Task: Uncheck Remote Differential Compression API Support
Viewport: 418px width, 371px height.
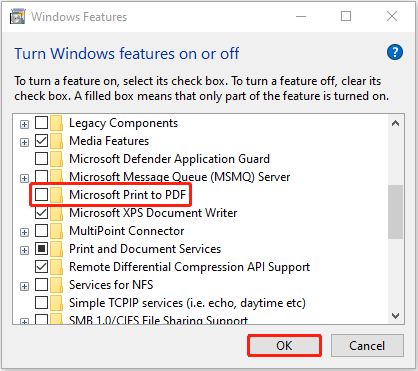Action: pos(41,267)
